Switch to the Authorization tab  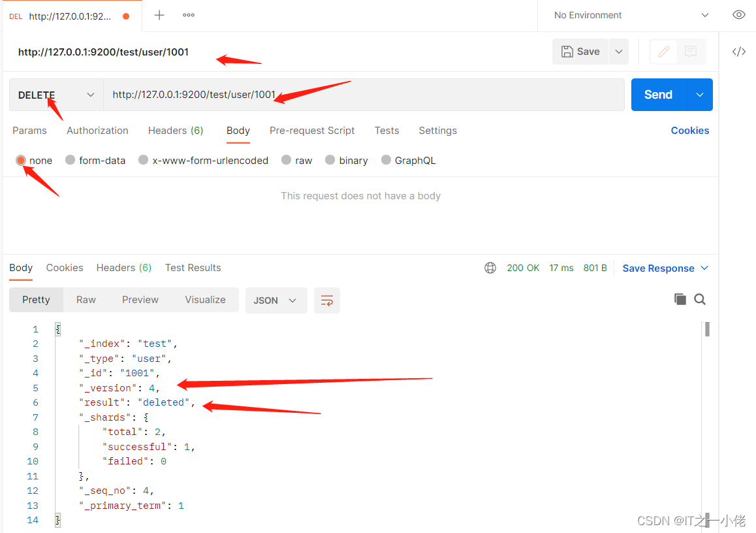click(x=97, y=131)
